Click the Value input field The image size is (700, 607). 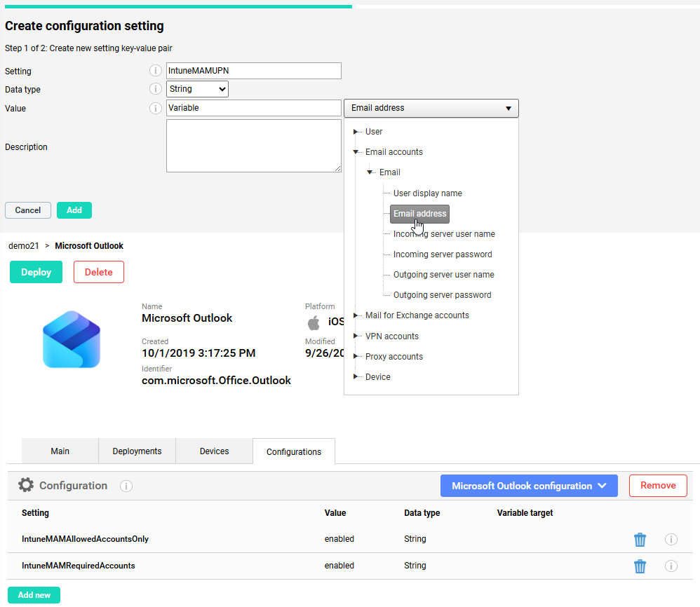click(x=254, y=108)
